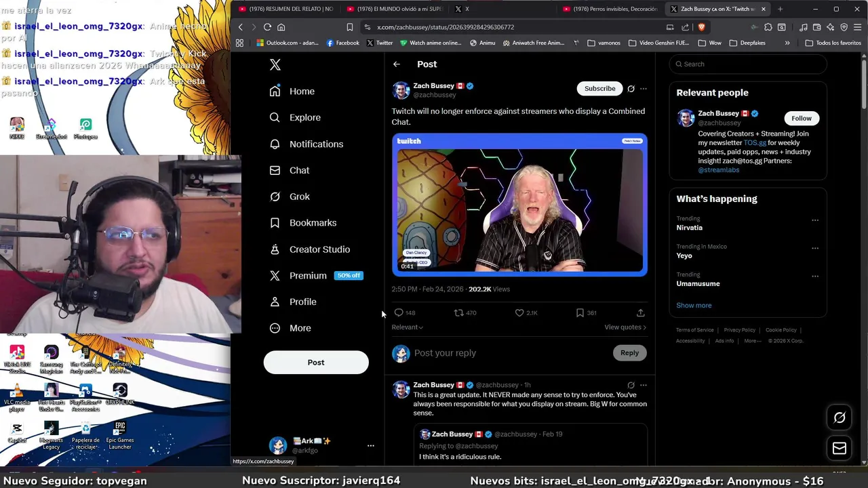
Task: Open the Facebook bookmark
Action: point(342,43)
